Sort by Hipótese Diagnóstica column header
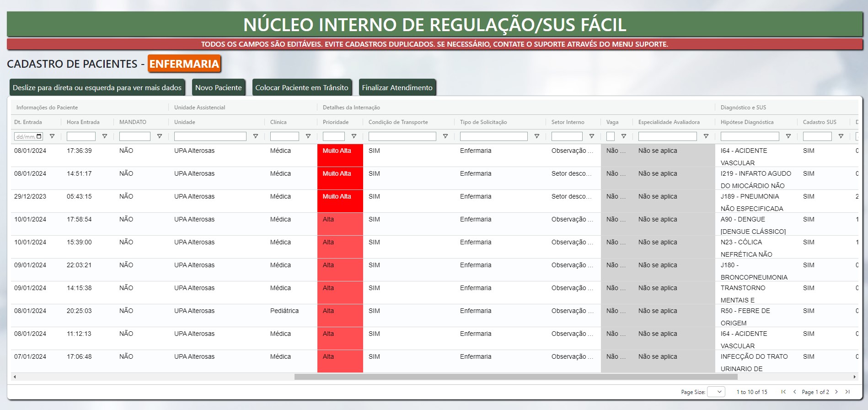Image resolution: width=868 pixels, height=410 pixels. tap(747, 122)
